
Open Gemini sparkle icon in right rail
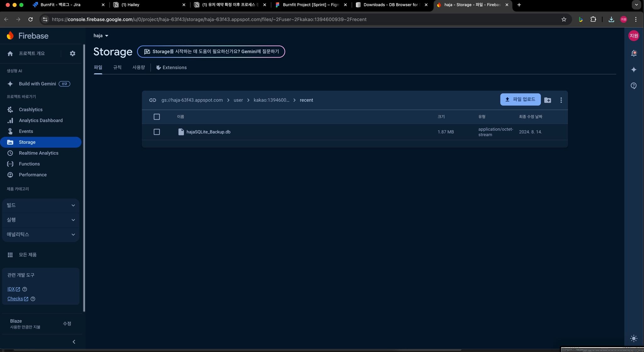[x=634, y=70]
